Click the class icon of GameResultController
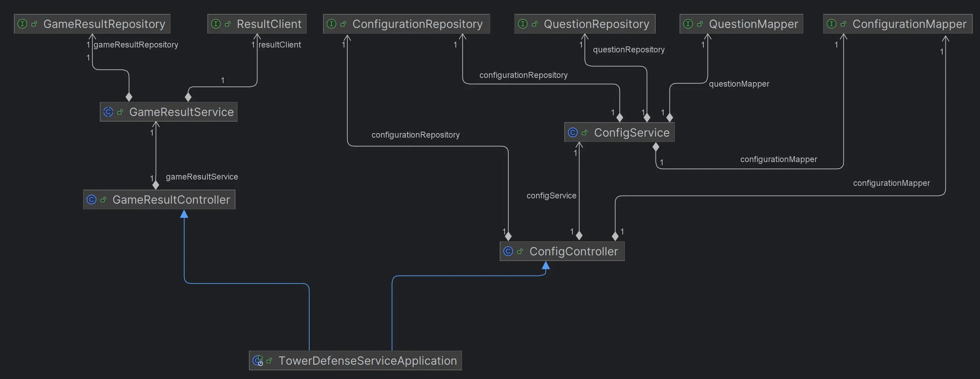Image resolution: width=980 pixels, height=379 pixels. click(x=91, y=199)
